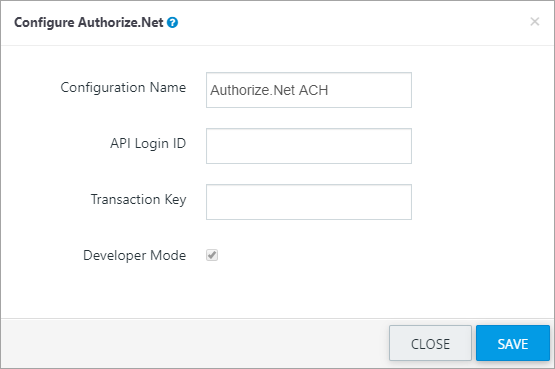Click the API Login ID label
This screenshot has height=369, width=555.
[x=148, y=143]
